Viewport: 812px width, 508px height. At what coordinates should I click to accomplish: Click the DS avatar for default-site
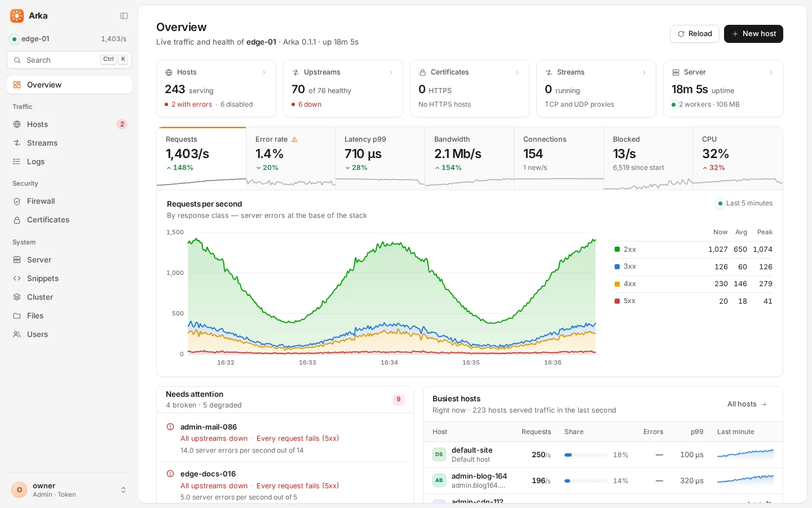tap(439, 454)
